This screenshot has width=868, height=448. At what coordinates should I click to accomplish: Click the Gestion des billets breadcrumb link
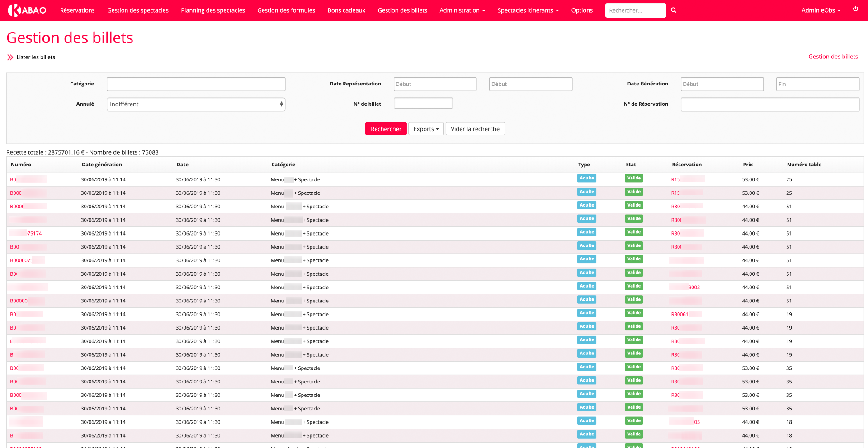point(833,57)
